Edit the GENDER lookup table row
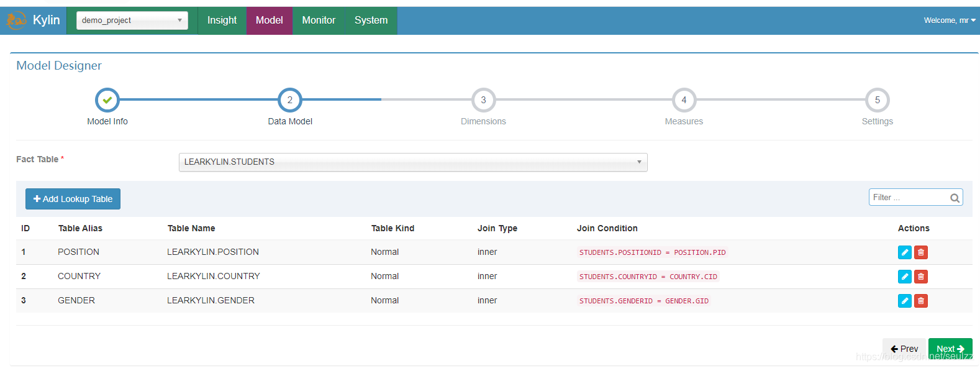 (x=905, y=301)
